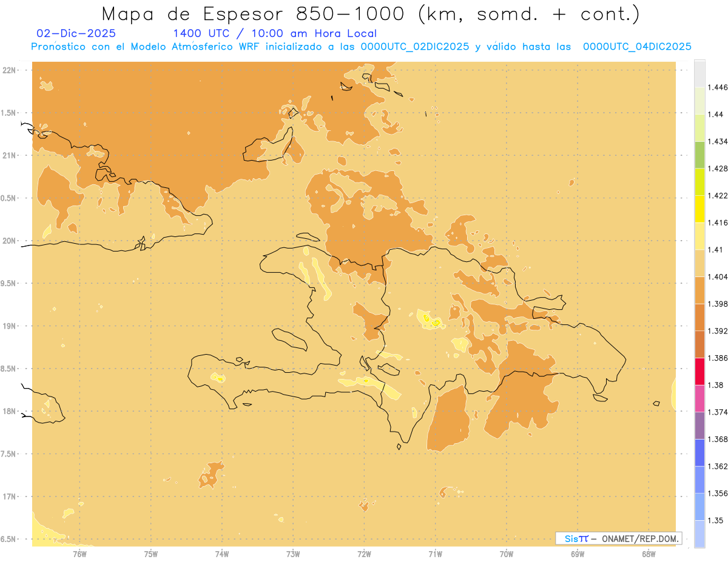Click the longitude label '76W'

click(x=79, y=554)
